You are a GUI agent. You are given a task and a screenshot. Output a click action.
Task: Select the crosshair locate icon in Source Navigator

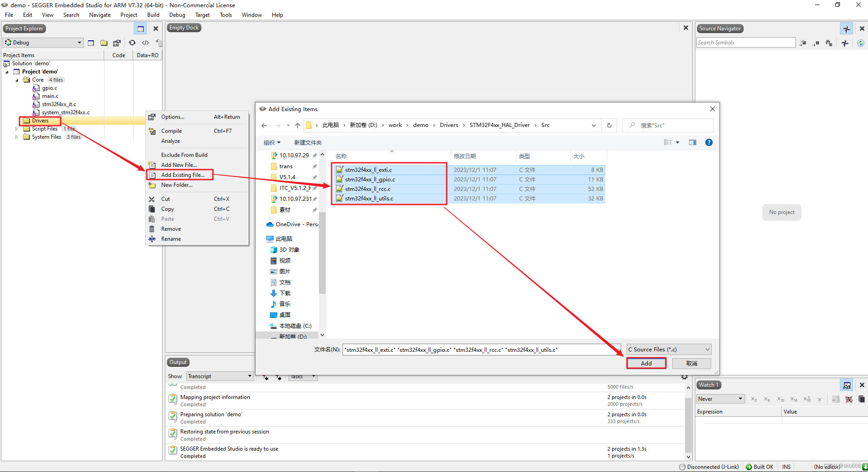click(x=845, y=43)
